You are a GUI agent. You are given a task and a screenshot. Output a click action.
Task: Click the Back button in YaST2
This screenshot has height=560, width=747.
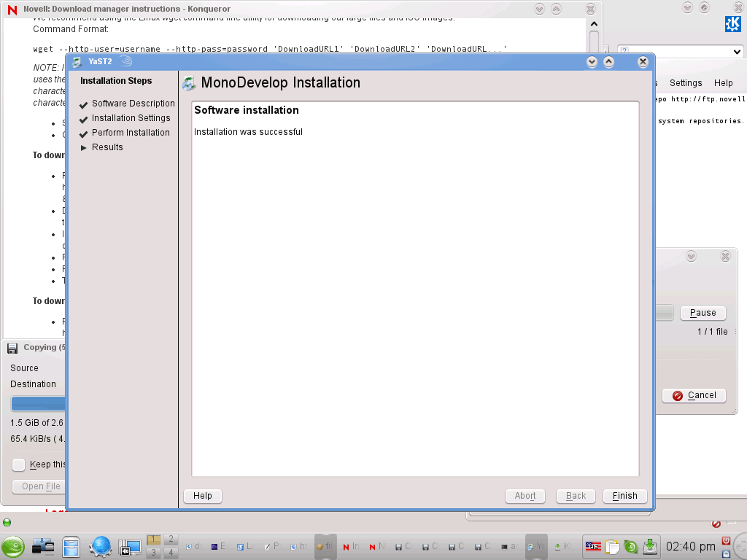coord(576,496)
